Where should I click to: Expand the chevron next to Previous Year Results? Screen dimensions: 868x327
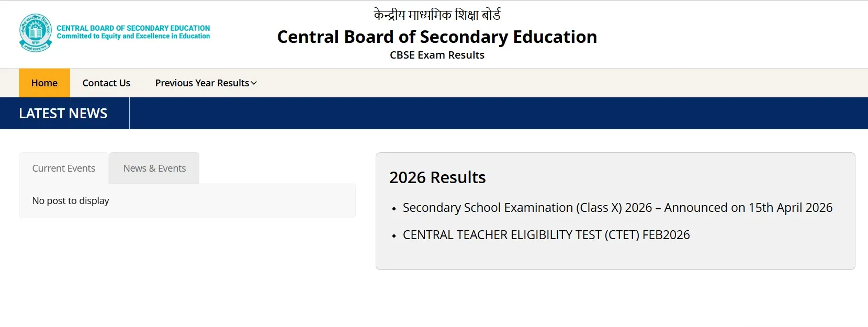click(x=254, y=83)
